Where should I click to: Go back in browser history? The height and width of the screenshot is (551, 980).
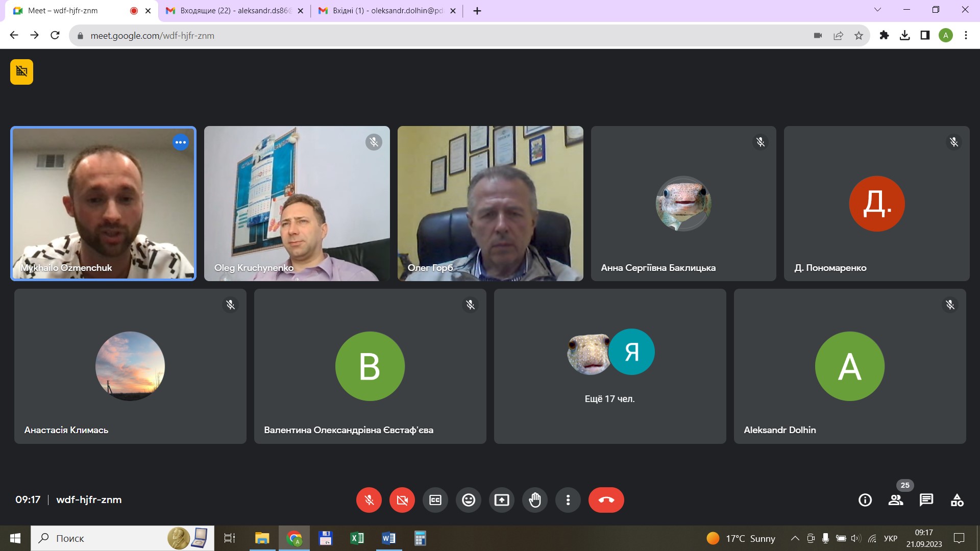pos(14,35)
